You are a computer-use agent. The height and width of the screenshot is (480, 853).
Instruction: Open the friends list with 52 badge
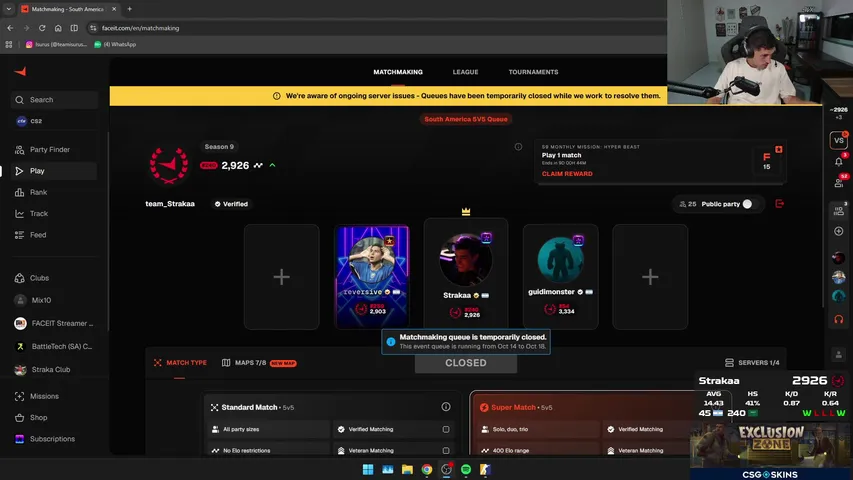pos(838,183)
